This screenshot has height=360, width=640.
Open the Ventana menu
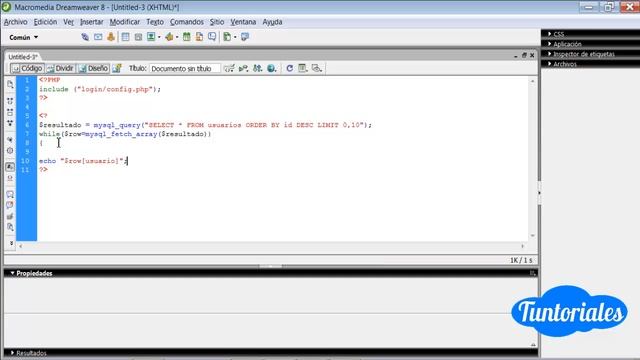point(243,22)
